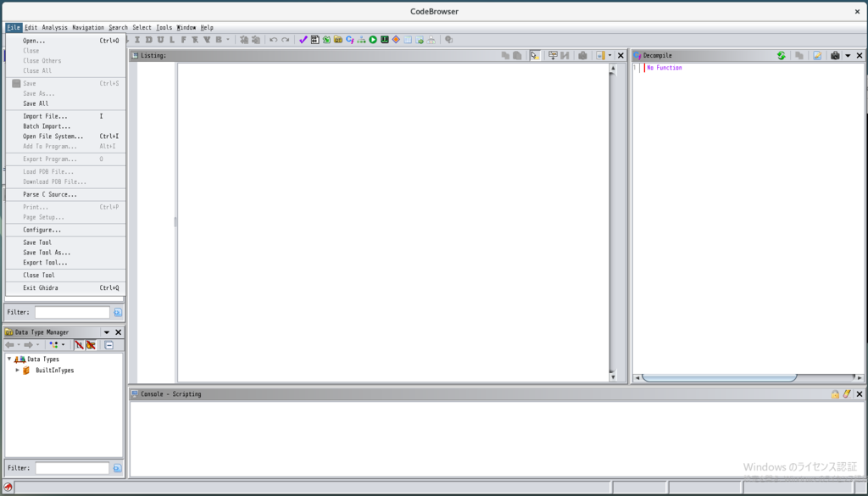Choose Parse C Source... menu entry
Viewport: 868px width, 496px height.
(66, 194)
